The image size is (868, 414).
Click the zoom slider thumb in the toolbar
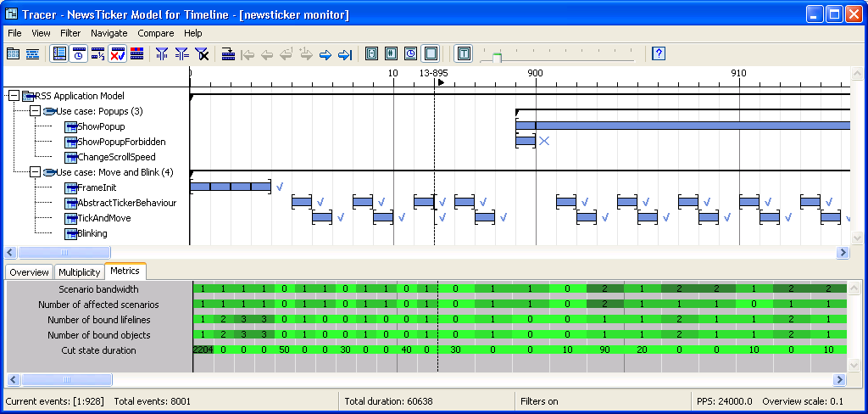pyautogui.click(x=497, y=57)
